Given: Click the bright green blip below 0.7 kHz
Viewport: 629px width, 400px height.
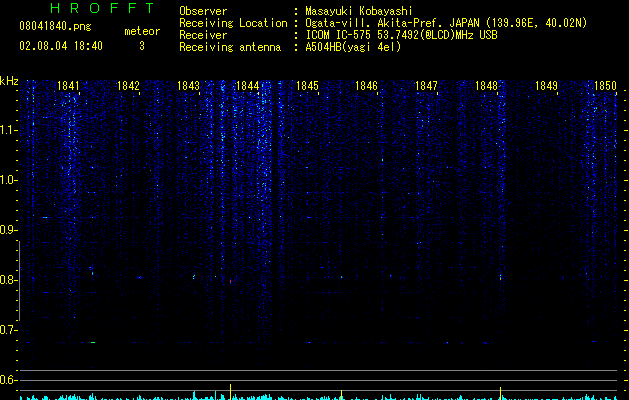Looking at the screenshot, I should pyautogui.click(x=93, y=342).
